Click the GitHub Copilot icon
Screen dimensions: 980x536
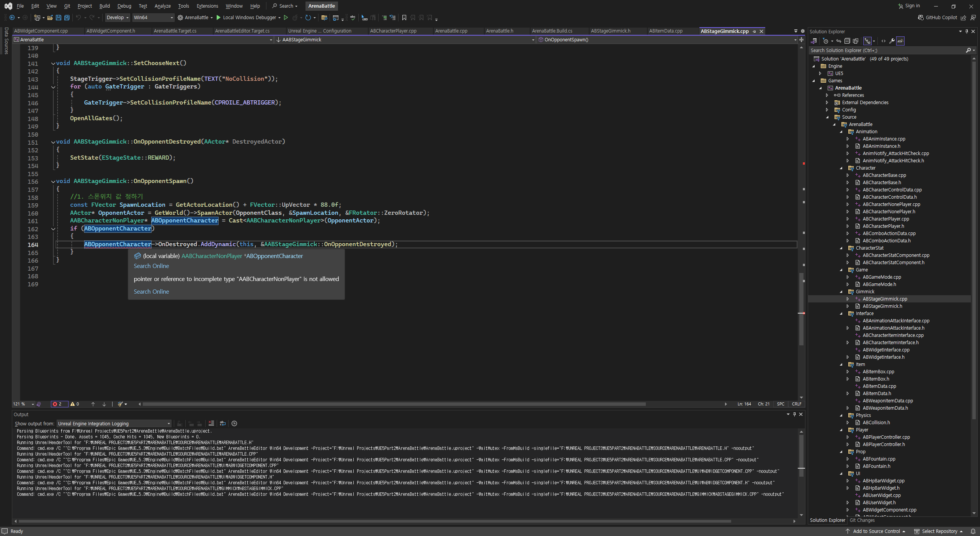tap(921, 18)
